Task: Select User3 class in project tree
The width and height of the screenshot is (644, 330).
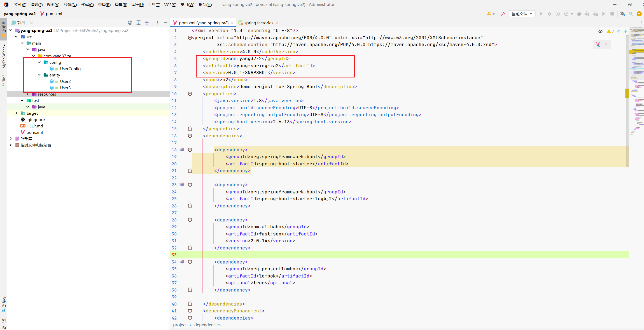Action: 65,88
